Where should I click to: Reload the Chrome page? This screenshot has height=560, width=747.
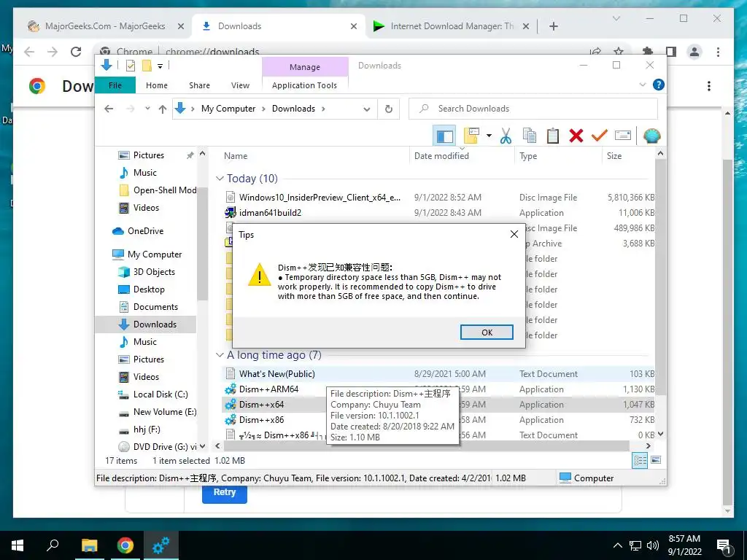(x=76, y=52)
